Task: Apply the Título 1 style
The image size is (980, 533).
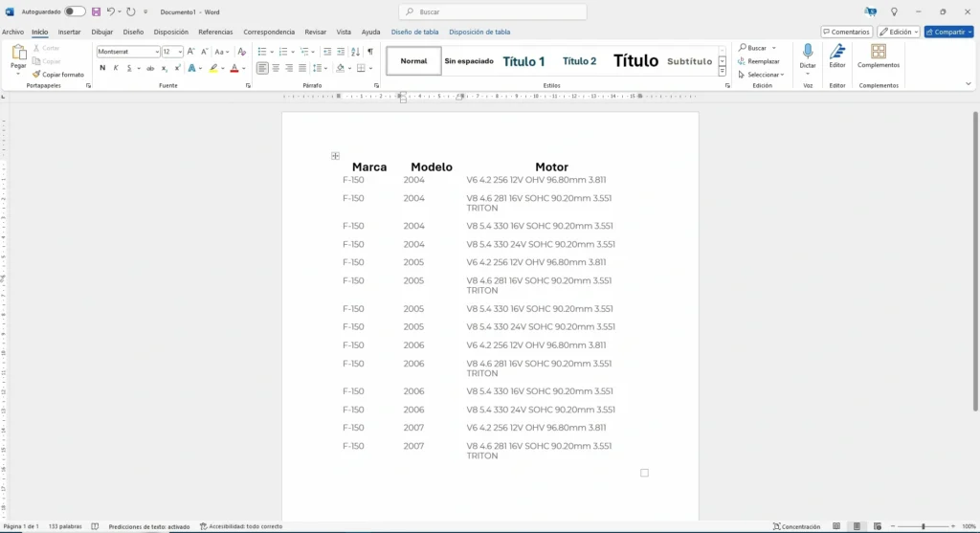Action: click(523, 61)
